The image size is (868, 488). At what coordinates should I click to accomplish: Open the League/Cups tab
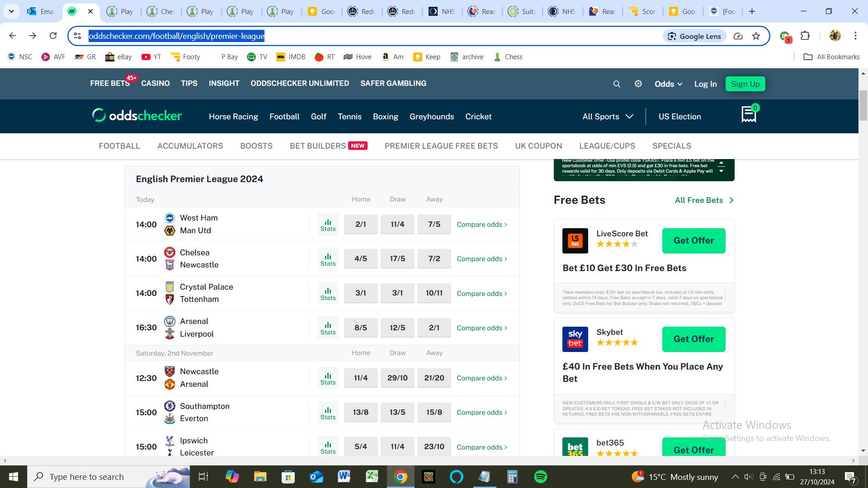[607, 146]
